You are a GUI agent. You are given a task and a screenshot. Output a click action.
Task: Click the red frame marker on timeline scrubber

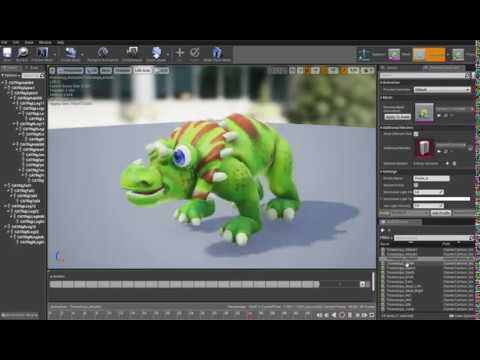[x=249, y=314]
